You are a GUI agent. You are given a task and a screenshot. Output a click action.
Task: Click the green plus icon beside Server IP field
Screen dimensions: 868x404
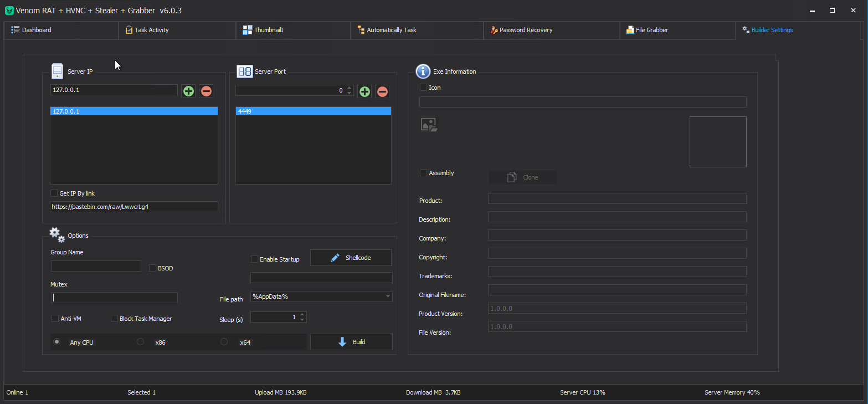(x=188, y=91)
